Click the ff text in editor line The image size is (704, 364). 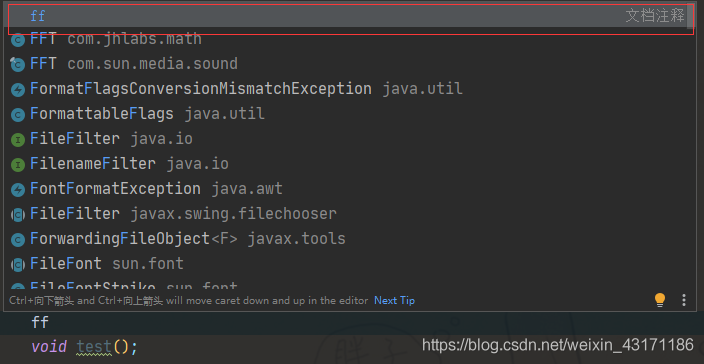click(40, 322)
